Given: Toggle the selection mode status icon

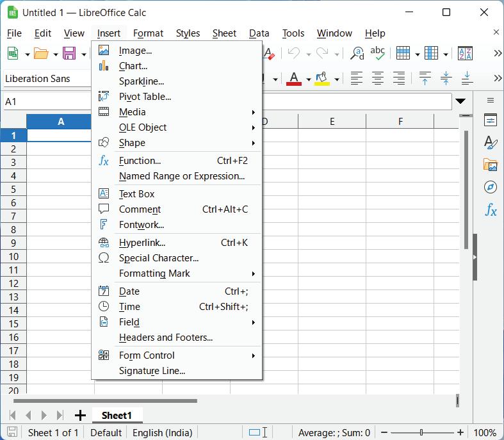Looking at the screenshot, I should pyautogui.click(x=258, y=432).
